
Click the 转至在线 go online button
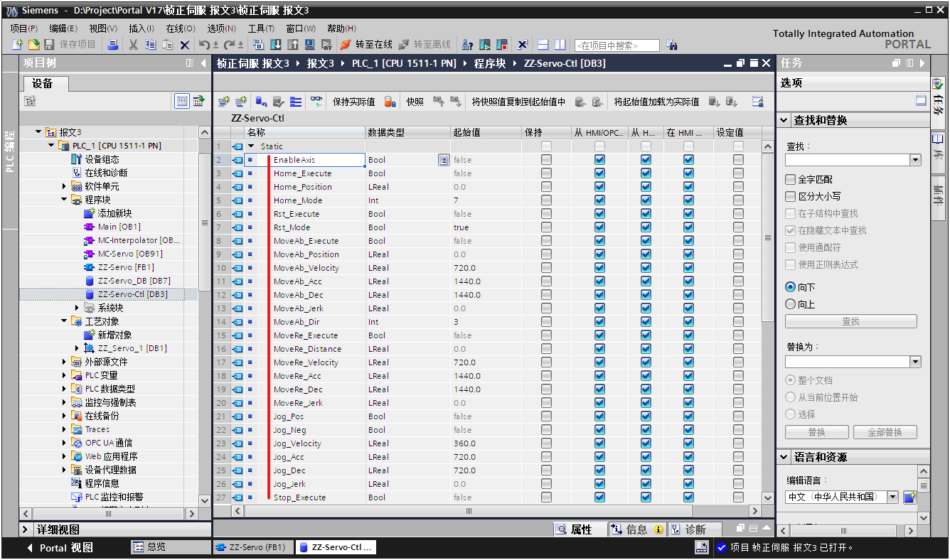click(x=366, y=44)
